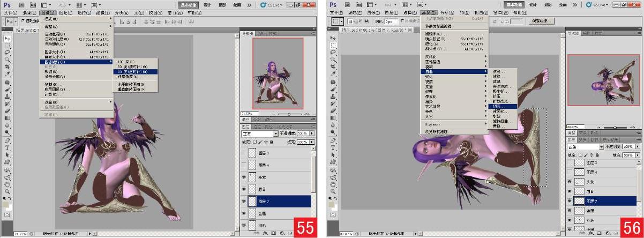The width and height of the screenshot is (644, 238).
Task: Choose 切变 in the right 扭曲 submenu
Action: 504,106
